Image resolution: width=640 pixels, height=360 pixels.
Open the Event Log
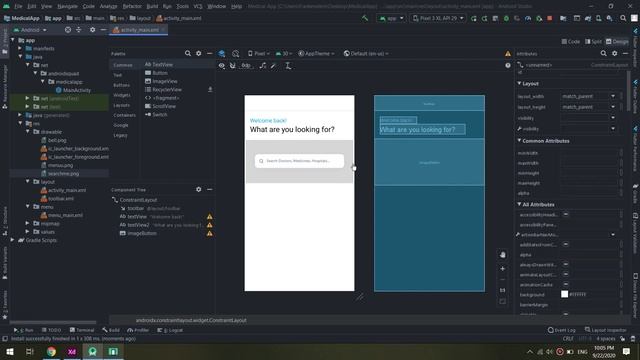pos(562,330)
